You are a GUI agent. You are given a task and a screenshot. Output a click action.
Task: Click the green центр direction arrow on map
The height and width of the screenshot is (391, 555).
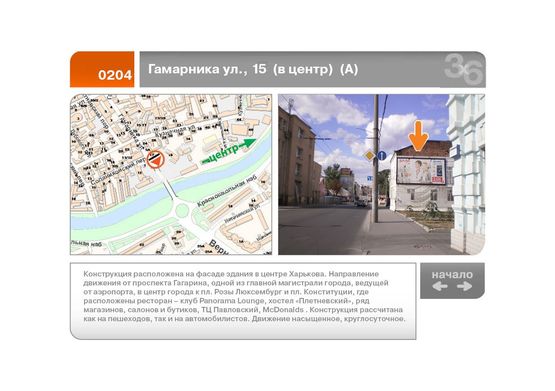pyautogui.click(x=229, y=151)
